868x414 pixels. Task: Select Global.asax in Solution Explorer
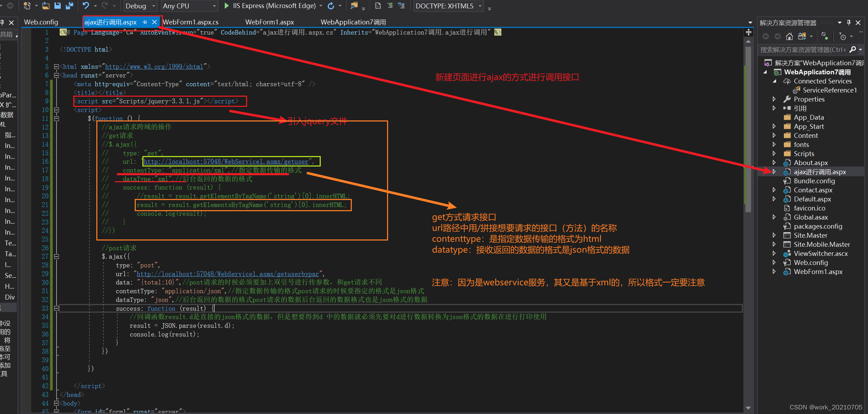click(x=811, y=217)
